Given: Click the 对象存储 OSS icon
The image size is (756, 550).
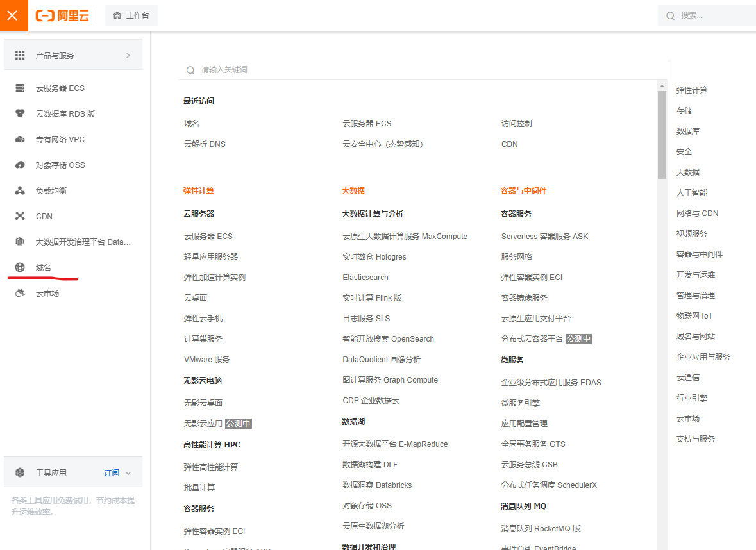Looking at the screenshot, I should click(20, 165).
